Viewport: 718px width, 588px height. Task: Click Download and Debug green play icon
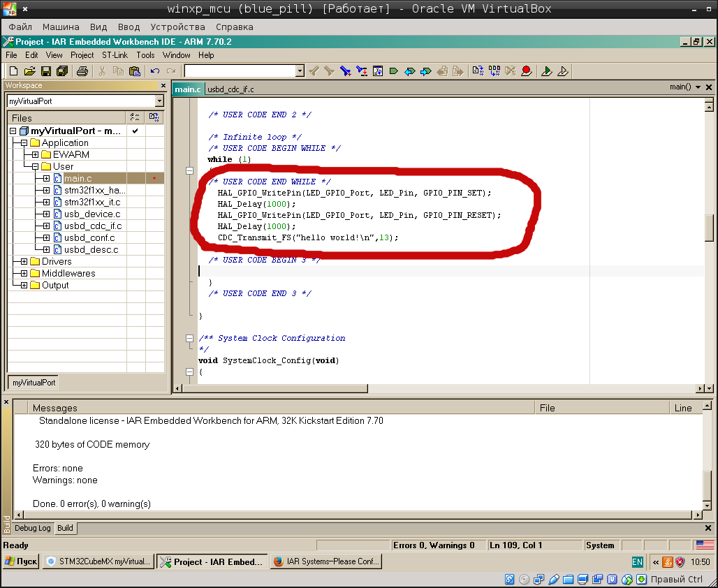[546, 71]
